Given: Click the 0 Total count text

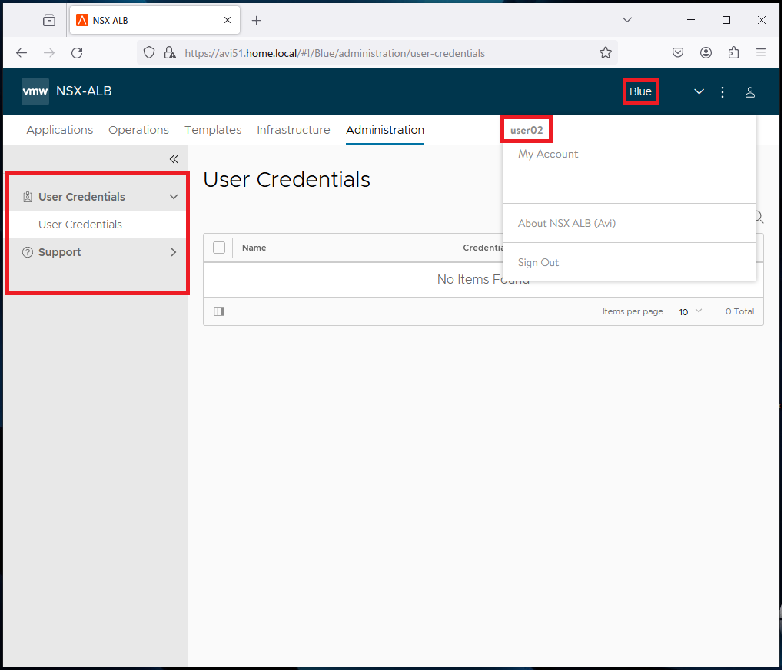Looking at the screenshot, I should (739, 312).
